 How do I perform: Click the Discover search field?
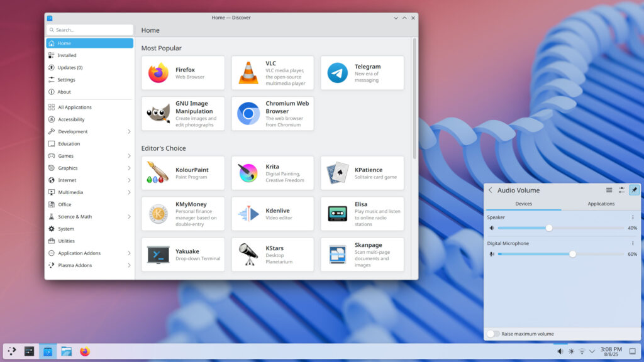click(x=90, y=30)
